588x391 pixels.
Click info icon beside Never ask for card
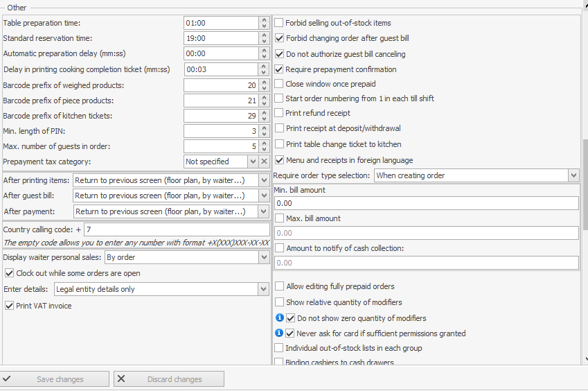280,333
